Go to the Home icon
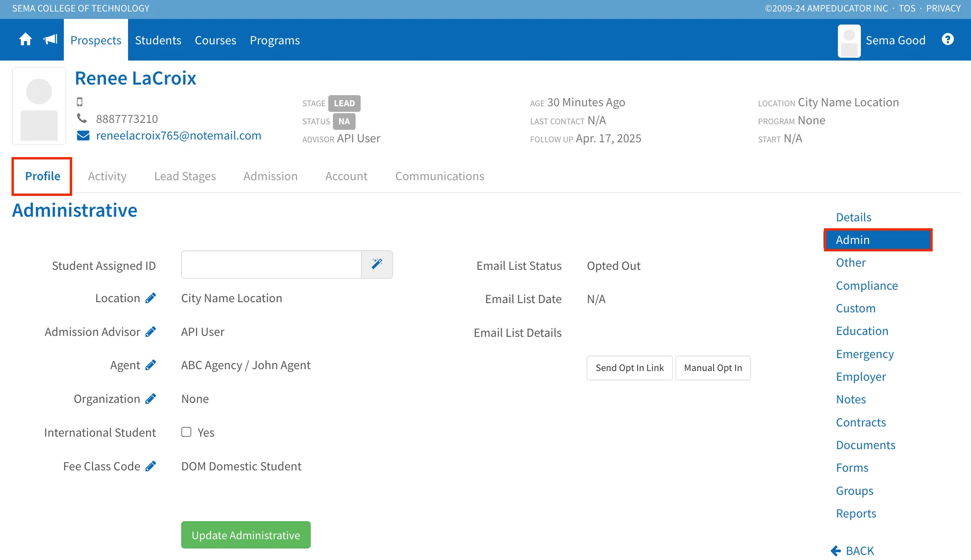971x560 pixels. click(x=25, y=40)
